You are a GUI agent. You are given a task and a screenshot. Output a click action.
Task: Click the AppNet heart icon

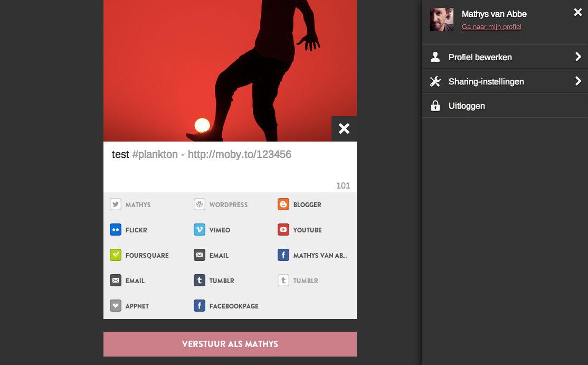coord(116,306)
